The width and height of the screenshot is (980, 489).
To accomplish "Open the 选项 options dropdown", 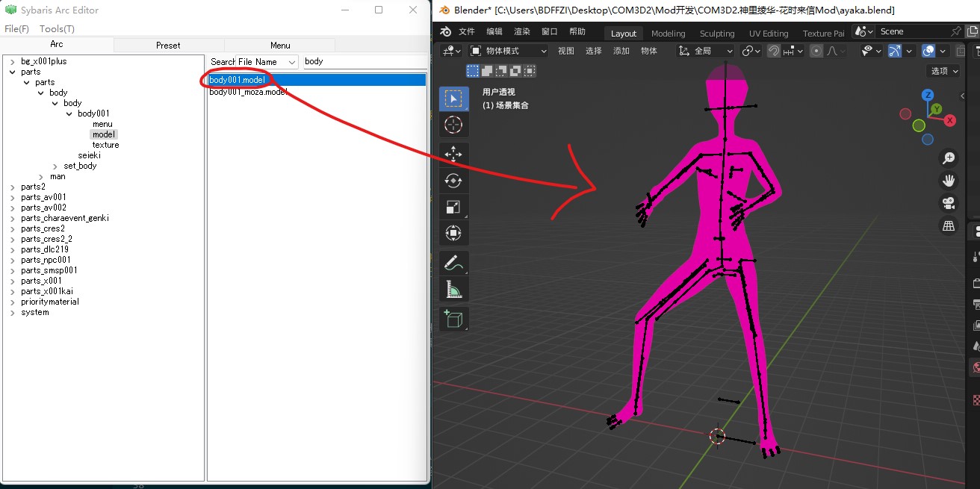I will point(944,71).
